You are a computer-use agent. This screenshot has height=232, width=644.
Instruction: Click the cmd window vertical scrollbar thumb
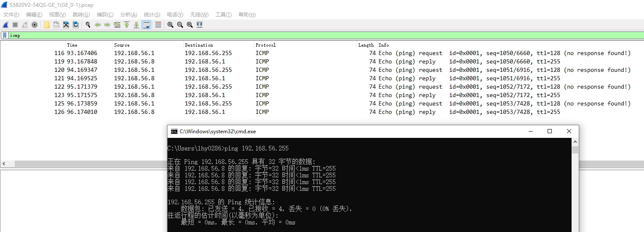pos(575,150)
